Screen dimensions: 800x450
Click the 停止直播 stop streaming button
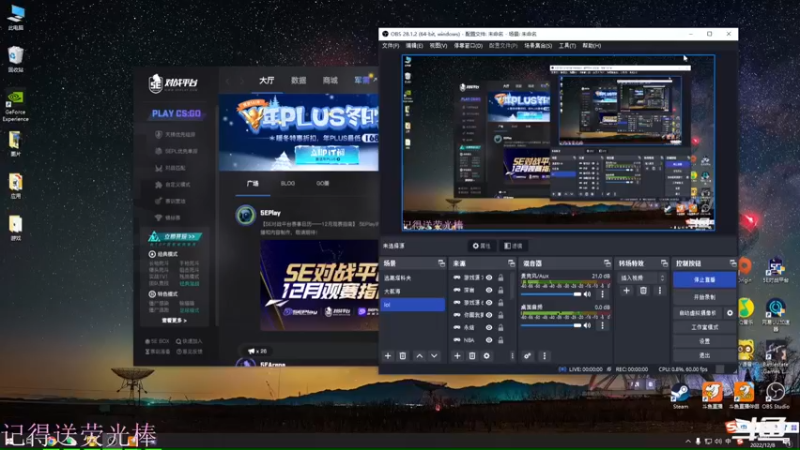click(704, 280)
